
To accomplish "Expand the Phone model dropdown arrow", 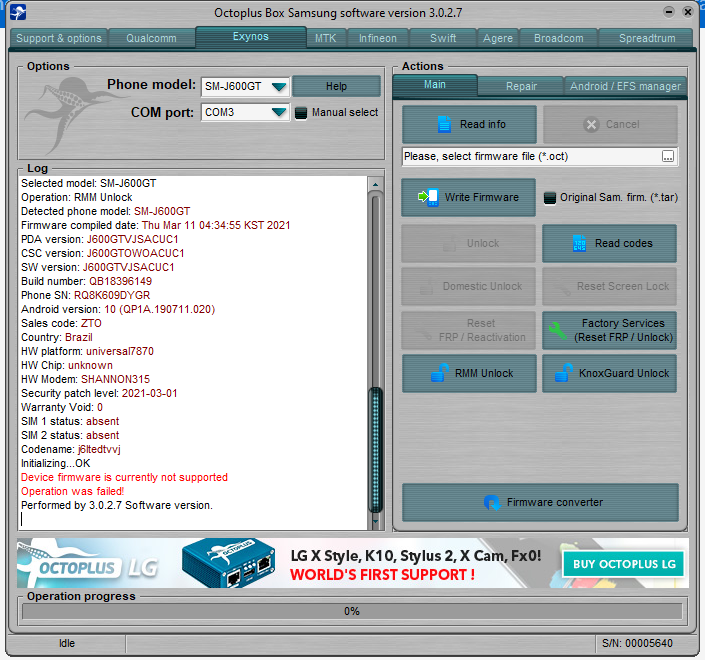I will (279, 86).
